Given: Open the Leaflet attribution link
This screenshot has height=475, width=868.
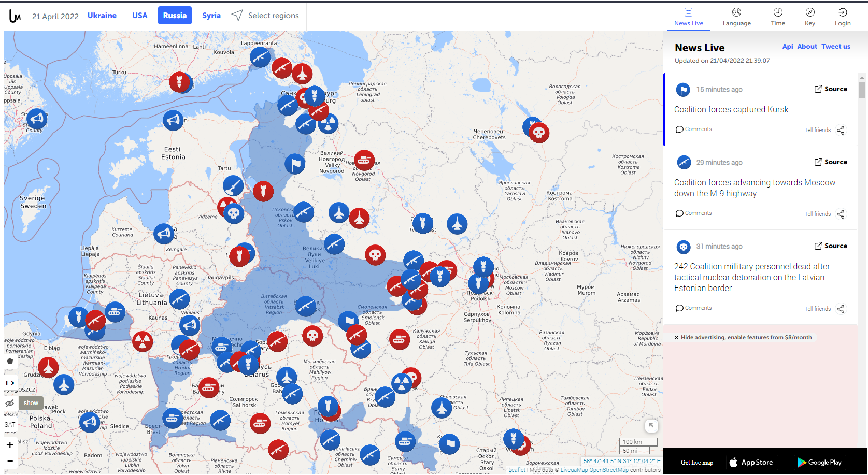Looking at the screenshot, I should click(x=517, y=470).
